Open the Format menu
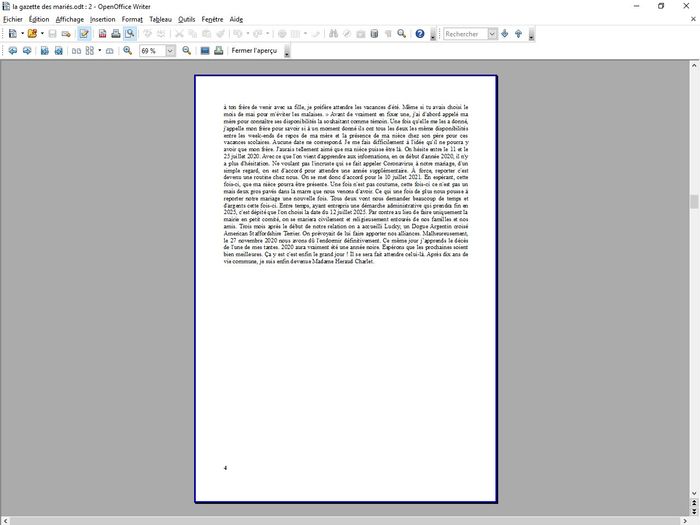The image size is (700, 525). coord(132,19)
